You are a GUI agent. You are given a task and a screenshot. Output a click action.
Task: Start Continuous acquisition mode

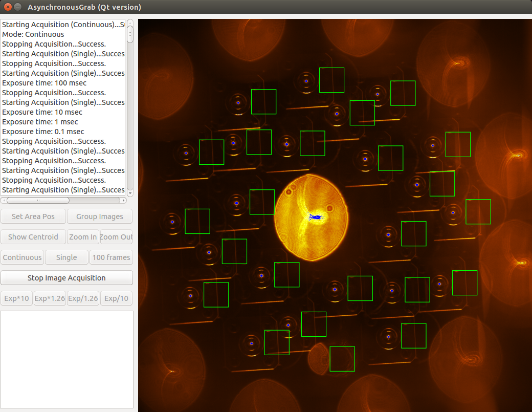pyautogui.click(x=23, y=257)
